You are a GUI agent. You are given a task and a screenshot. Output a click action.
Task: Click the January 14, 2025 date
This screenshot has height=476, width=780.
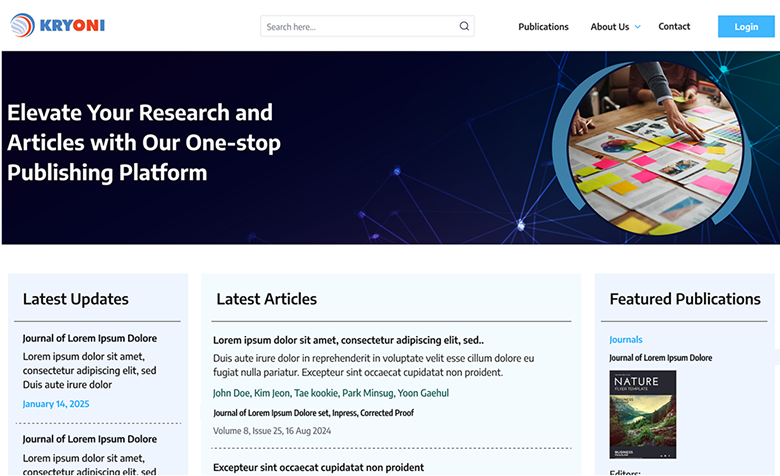point(56,404)
